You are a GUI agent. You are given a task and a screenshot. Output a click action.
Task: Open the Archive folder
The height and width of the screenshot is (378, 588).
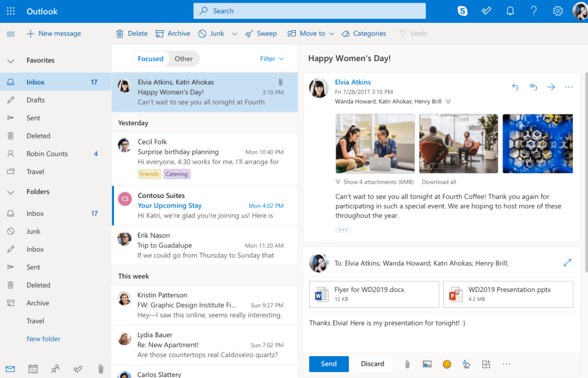pos(56,303)
